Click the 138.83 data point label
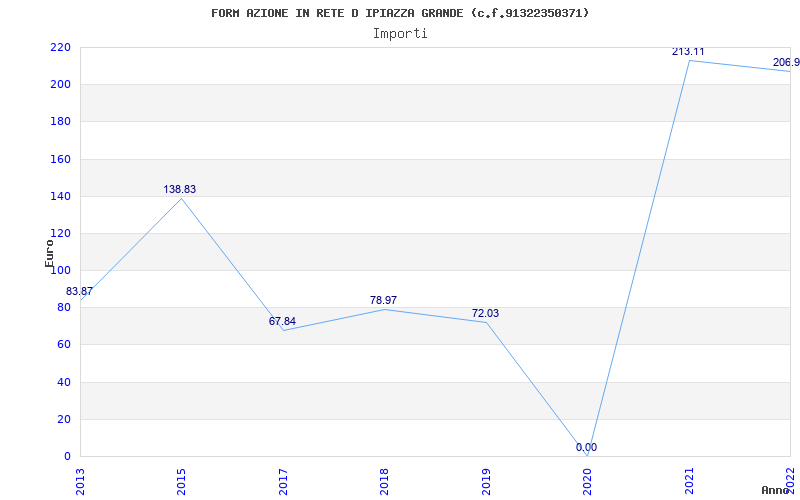Viewport: 800px width, 500px height. (180, 189)
